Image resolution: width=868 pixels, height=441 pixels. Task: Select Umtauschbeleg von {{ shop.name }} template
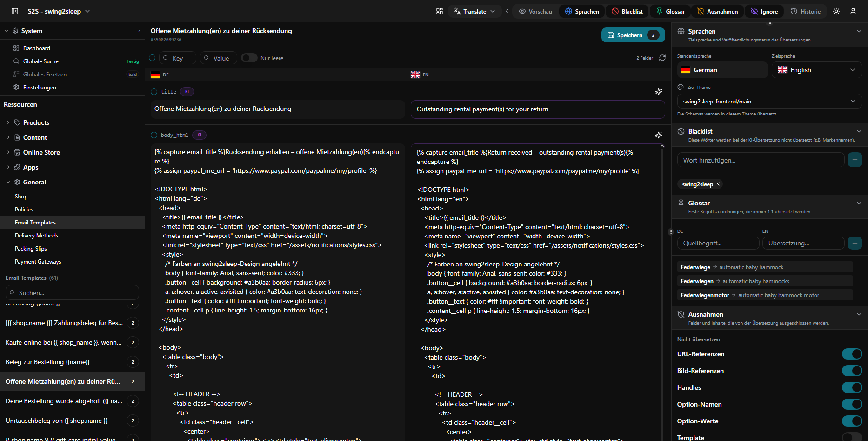coord(72,421)
